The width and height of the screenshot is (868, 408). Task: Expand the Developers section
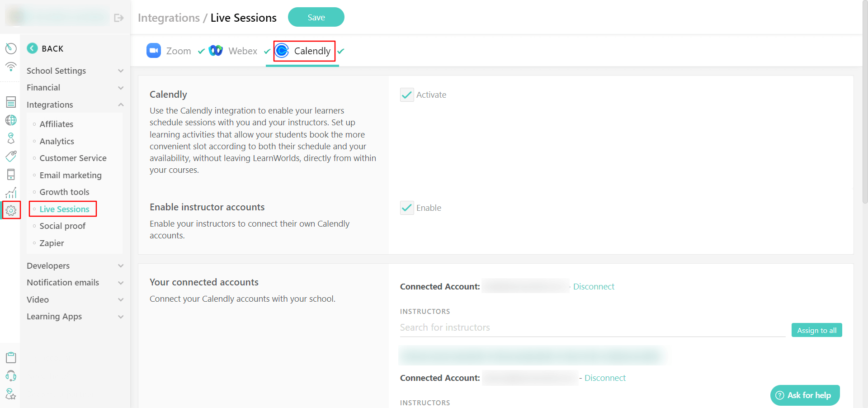75,266
